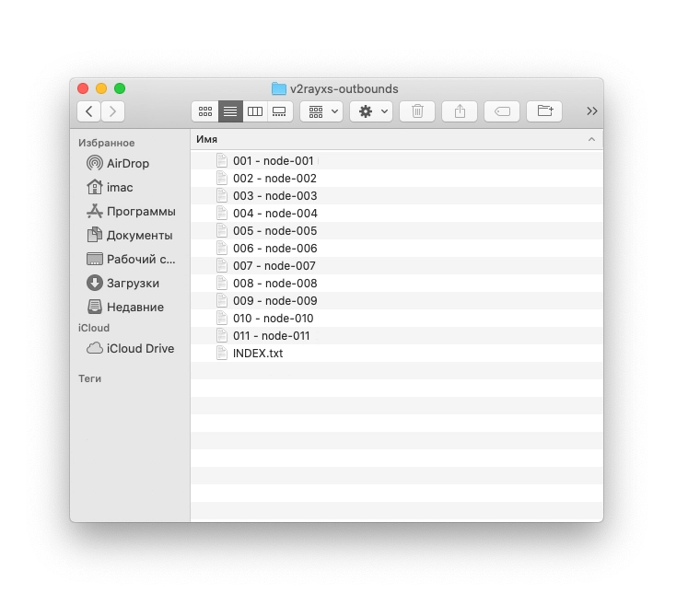Click the Избранное section header
The width and height of the screenshot is (688, 616).
(x=106, y=143)
